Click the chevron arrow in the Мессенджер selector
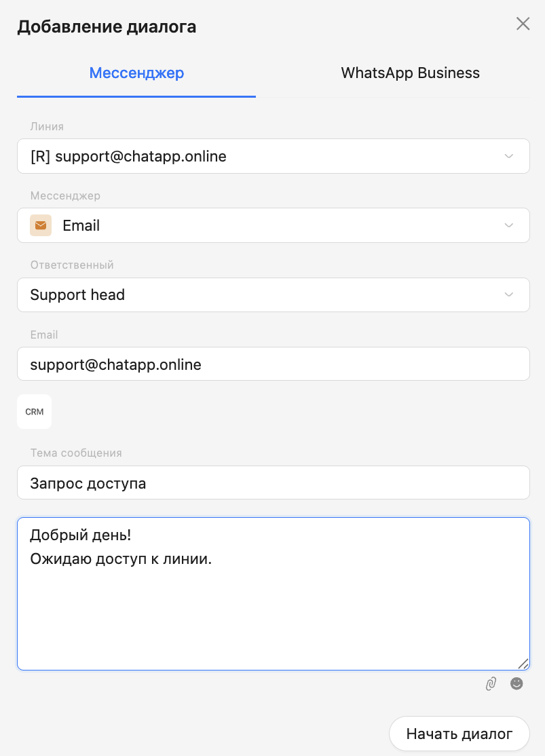The height and width of the screenshot is (756, 545). click(x=509, y=225)
